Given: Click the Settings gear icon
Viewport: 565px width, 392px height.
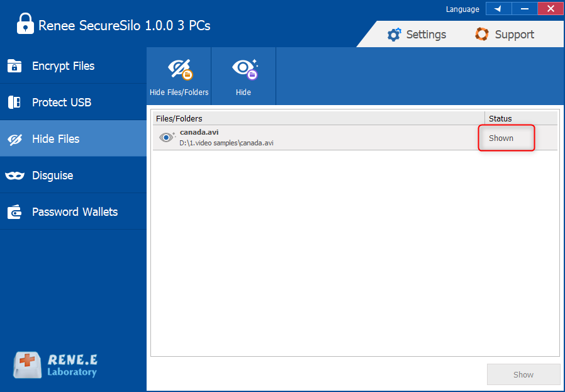Looking at the screenshot, I should pos(394,35).
